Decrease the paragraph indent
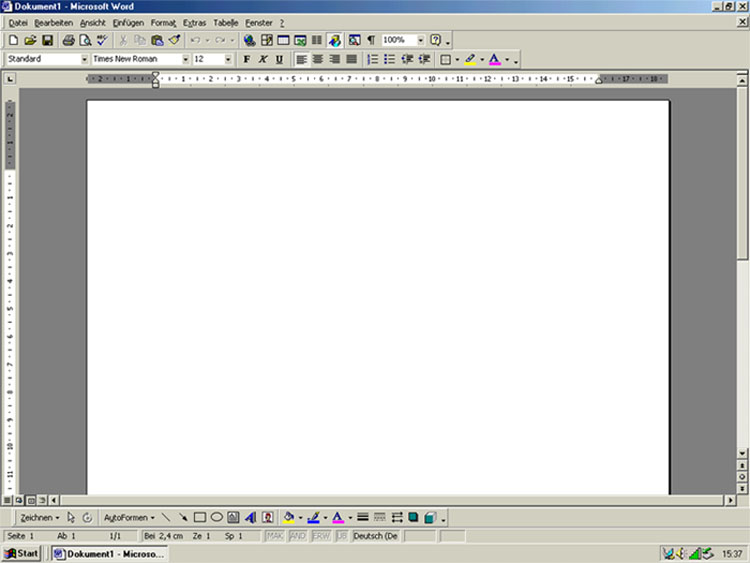This screenshot has width=750, height=563. tap(407, 59)
